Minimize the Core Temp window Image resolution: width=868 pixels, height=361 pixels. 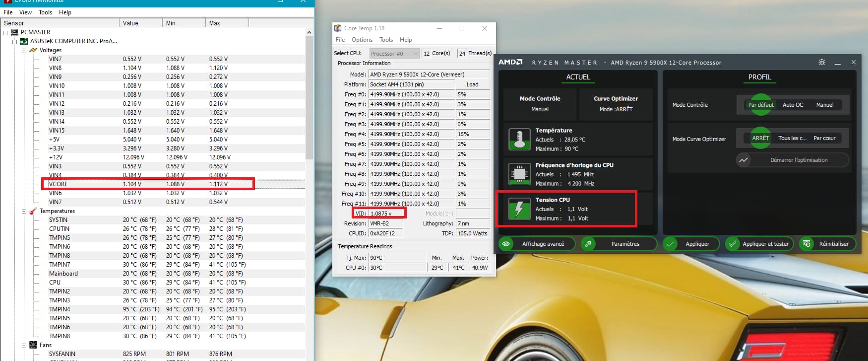439,28
